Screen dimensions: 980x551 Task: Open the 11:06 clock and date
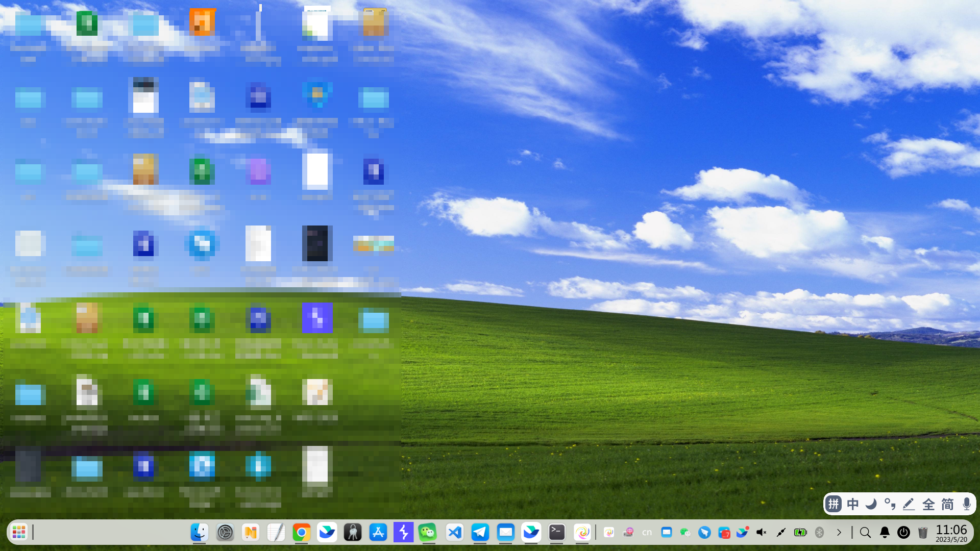coord(951,532)
